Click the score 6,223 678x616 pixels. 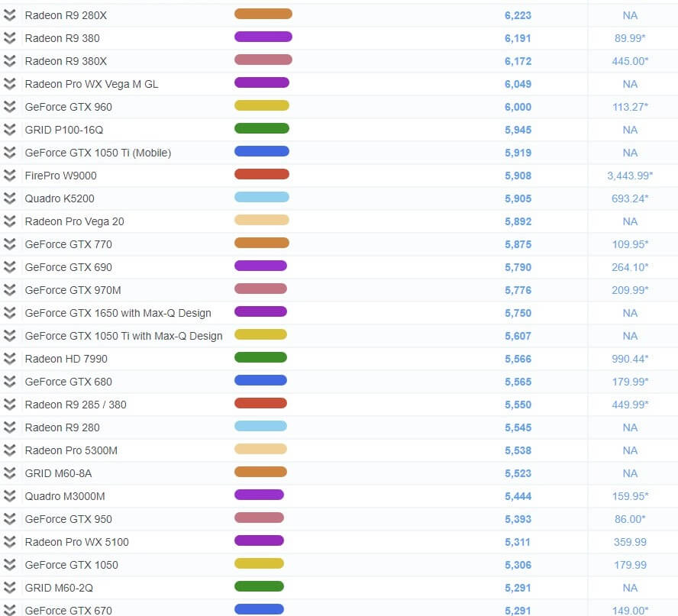[x=518, y=15]
